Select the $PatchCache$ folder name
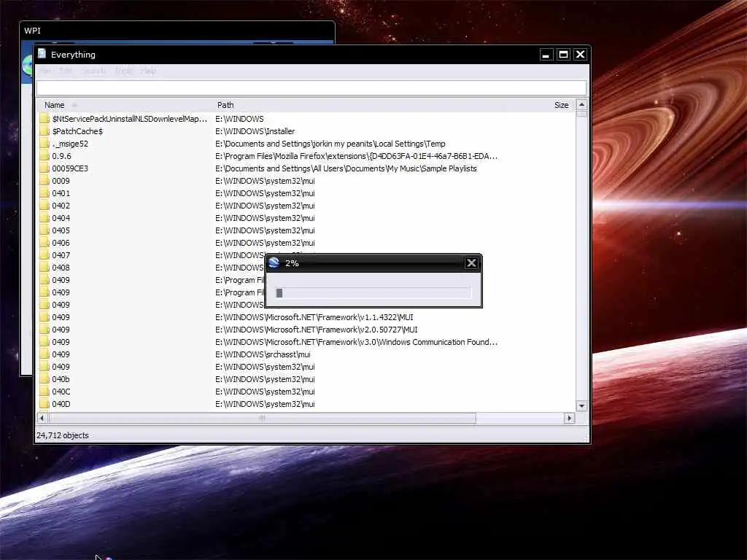 (77, 131)
